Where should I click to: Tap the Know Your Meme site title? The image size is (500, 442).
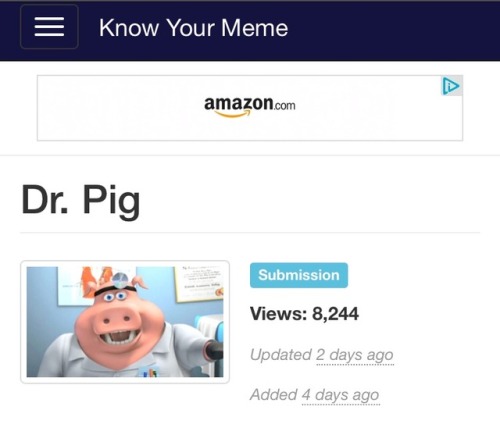click(193, 28)
